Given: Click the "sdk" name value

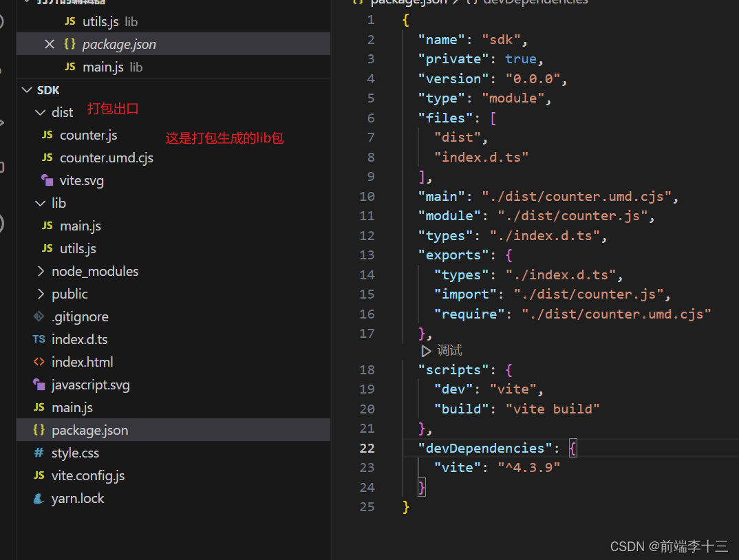Looking at the screenshot, I should point(501,40).
